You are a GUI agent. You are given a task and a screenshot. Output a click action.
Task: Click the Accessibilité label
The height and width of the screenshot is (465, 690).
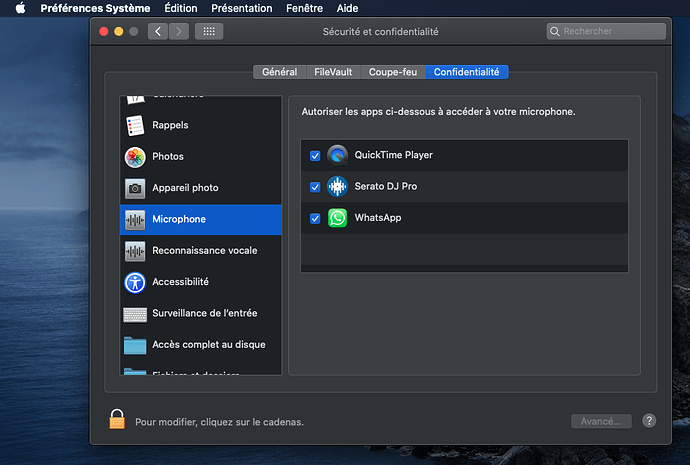tap(180, 282)
